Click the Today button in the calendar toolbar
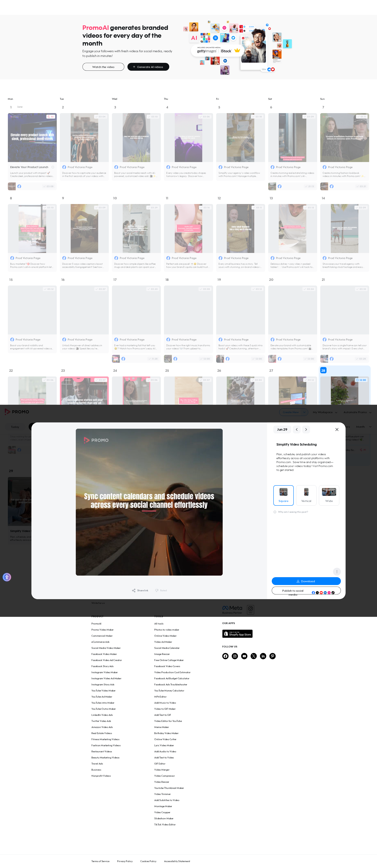 (15, 427)
